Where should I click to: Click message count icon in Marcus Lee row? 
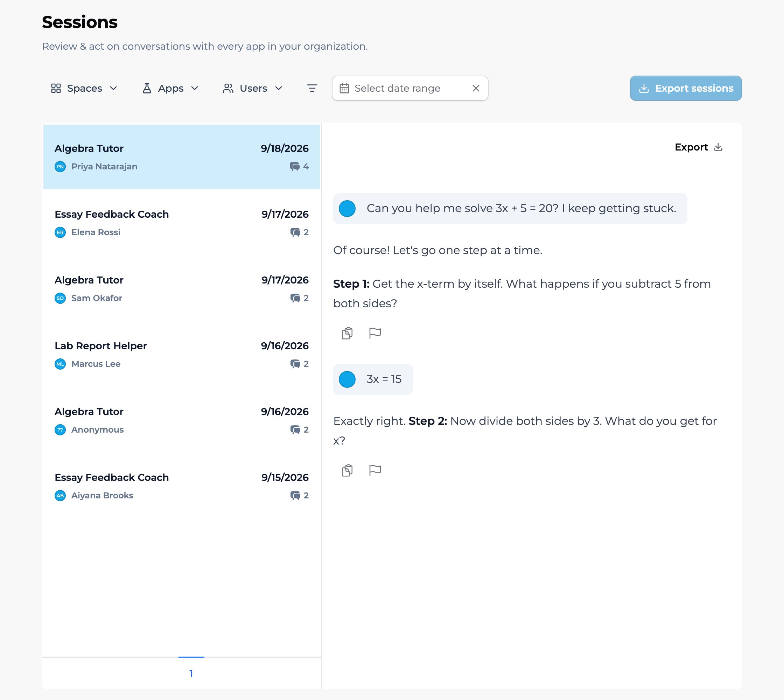pyautogui.click(x=295, y=364)
